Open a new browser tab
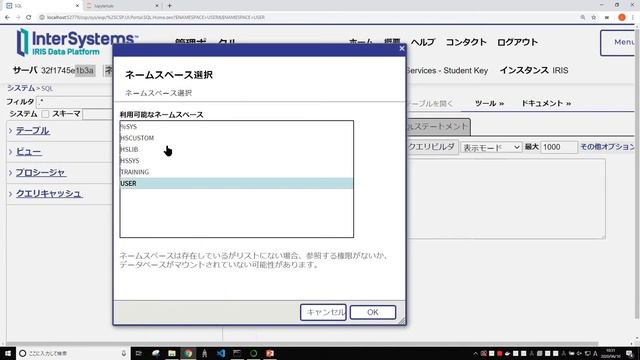The height and width of the screenshot is (360, 640). [x=169, y=6]
